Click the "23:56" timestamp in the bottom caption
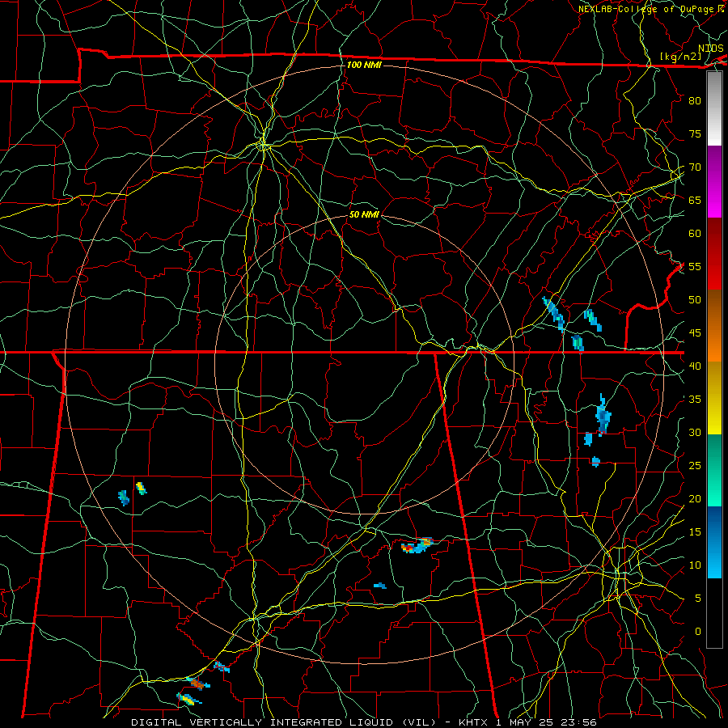The image size is (728, 728). [x=578, y=722]
